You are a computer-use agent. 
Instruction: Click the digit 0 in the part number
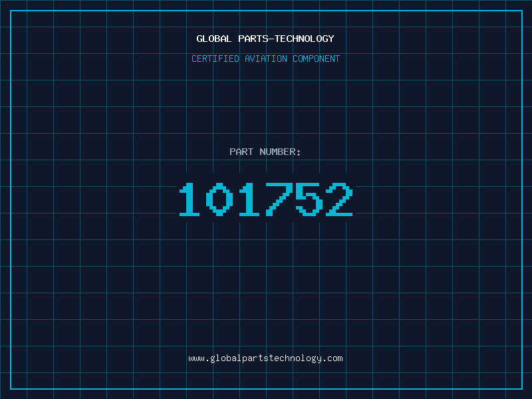click(219, 199)
